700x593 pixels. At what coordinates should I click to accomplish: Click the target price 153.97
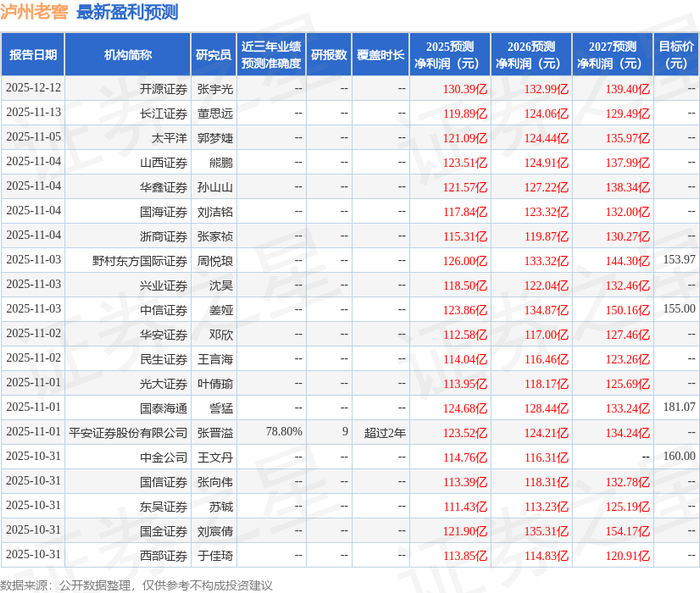(679, 259)
